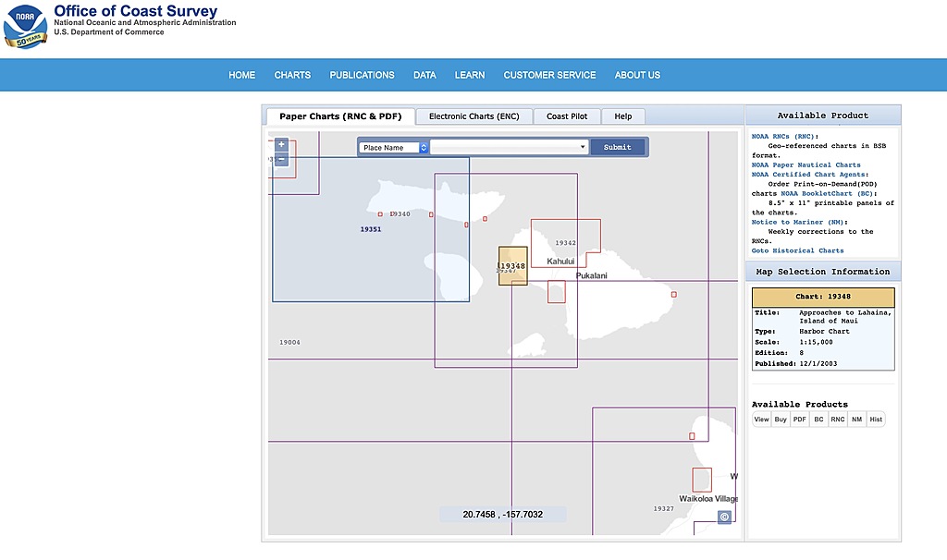Click the RNC download button
947x560 pixels.
(838, 420)
